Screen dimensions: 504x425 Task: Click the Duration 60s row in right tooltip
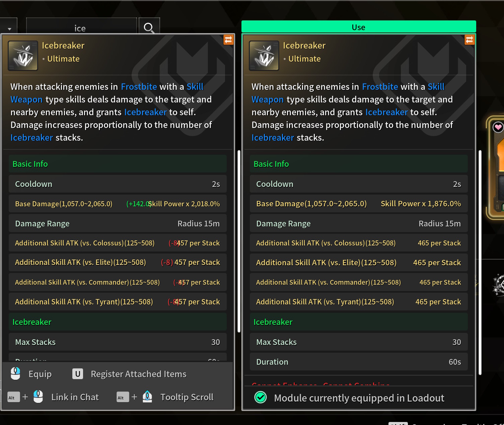[359, 362]
